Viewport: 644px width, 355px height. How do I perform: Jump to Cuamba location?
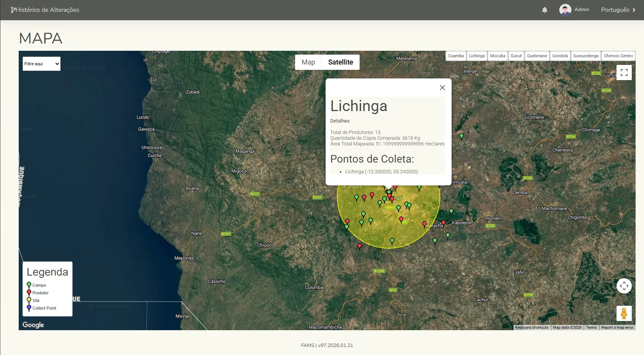pos(456,56)
